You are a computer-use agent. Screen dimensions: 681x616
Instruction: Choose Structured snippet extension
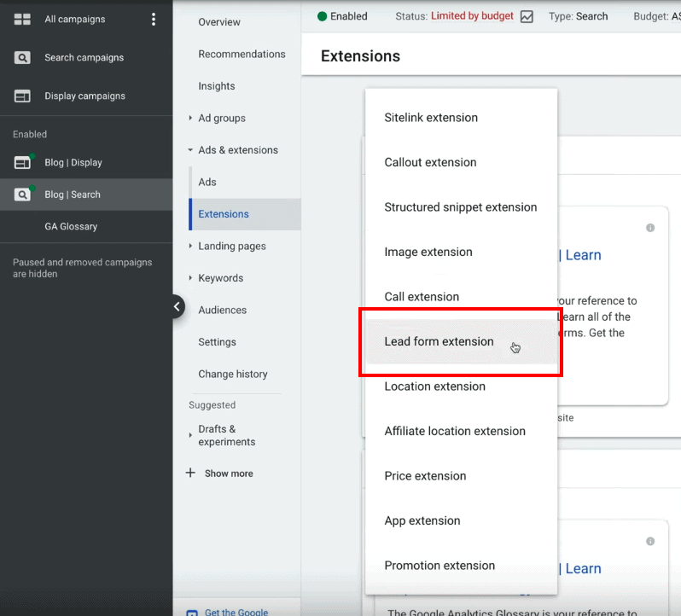coord(461,207)
